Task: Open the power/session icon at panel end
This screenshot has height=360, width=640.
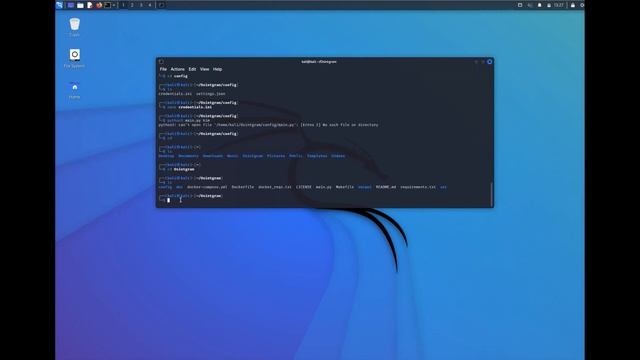Action: pos(582,5)
